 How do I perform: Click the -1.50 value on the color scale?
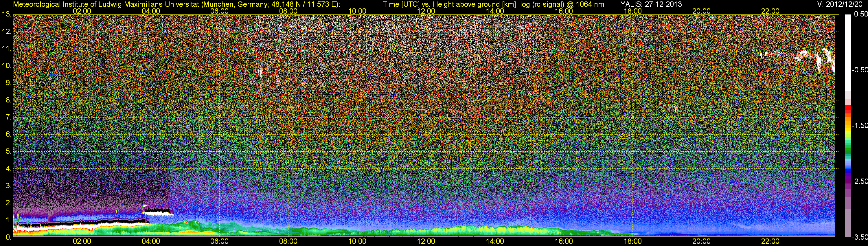click(860, 125)
